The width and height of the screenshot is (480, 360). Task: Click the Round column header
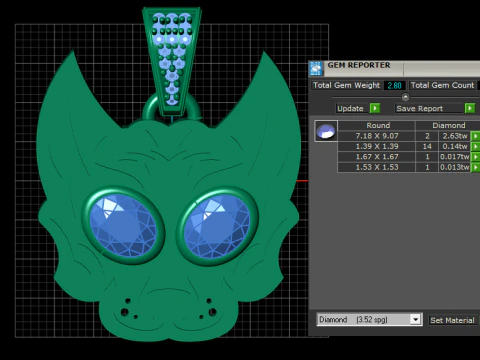[378, 125]
